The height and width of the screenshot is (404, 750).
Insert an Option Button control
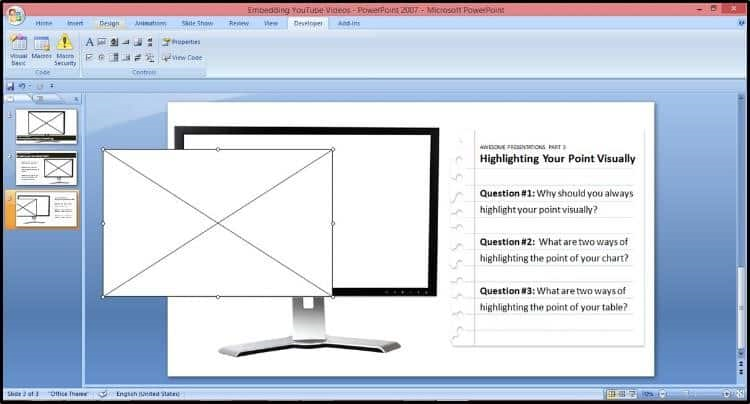[101, 57]
